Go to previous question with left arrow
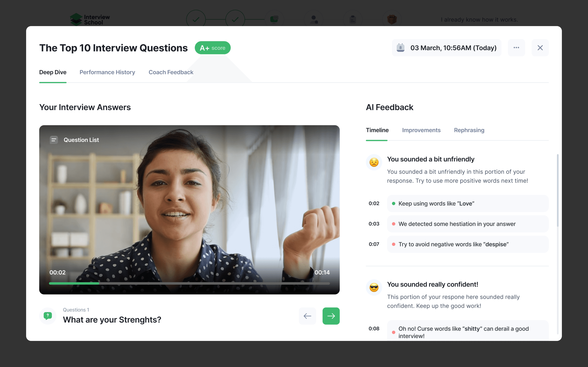The height and width of the screenshot is (367, 588). pyautogui.click(x=307, y=316)
